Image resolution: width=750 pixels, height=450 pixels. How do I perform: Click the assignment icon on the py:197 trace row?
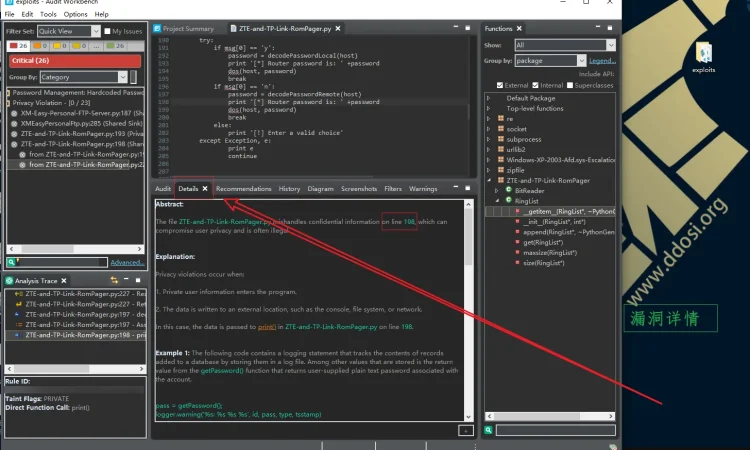pos(18,325)
